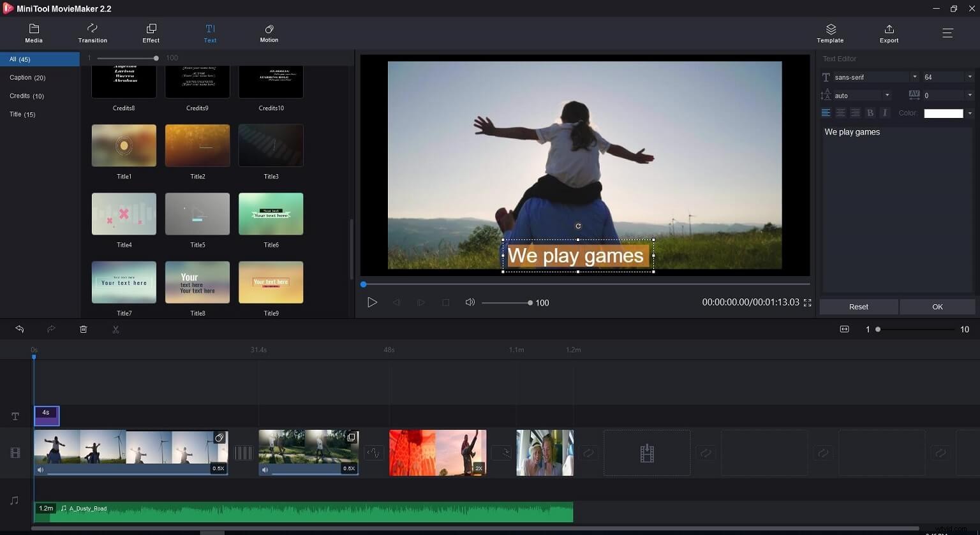Delete selected clip with trash icon

click(x=83, y=329)
